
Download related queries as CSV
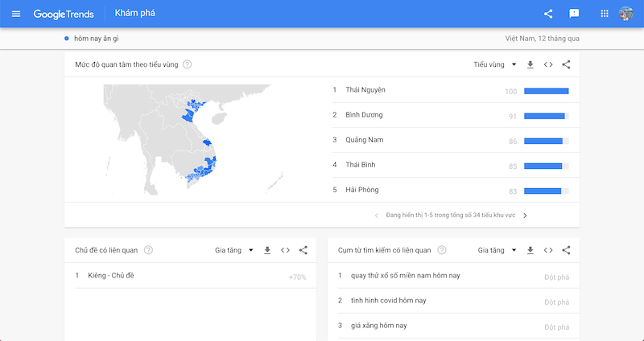[530, 250]
